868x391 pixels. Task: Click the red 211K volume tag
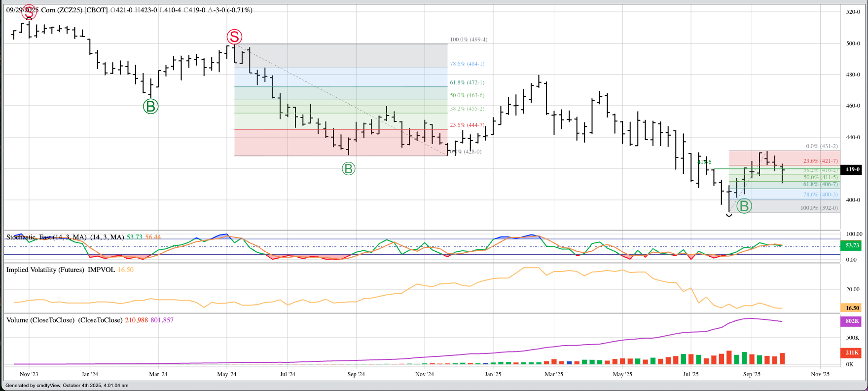[x=852, y=352]
